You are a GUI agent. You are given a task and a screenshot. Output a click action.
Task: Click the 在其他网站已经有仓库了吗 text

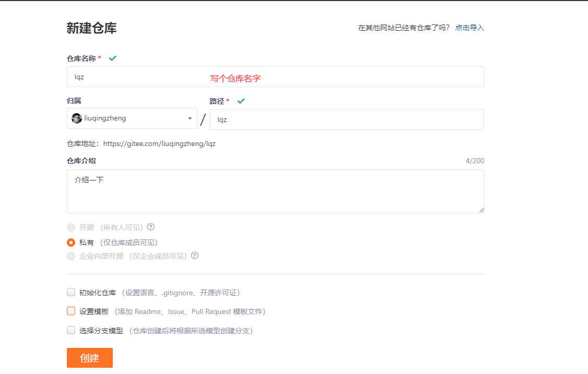(404, 28)
